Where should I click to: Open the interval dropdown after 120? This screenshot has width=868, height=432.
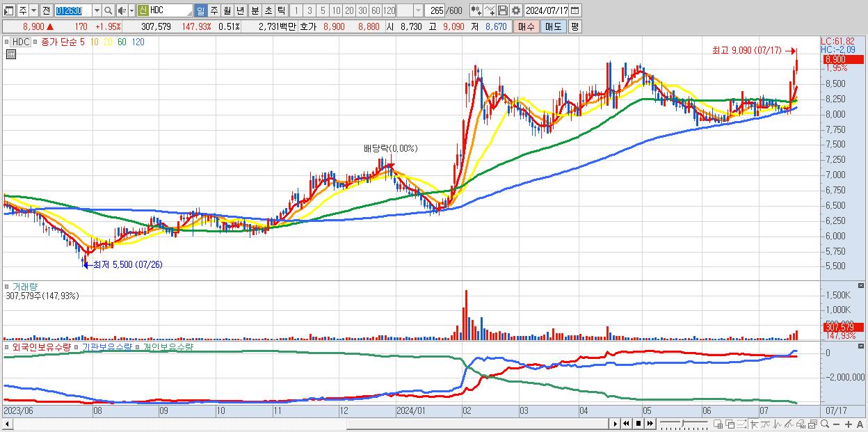click(417, 10)
